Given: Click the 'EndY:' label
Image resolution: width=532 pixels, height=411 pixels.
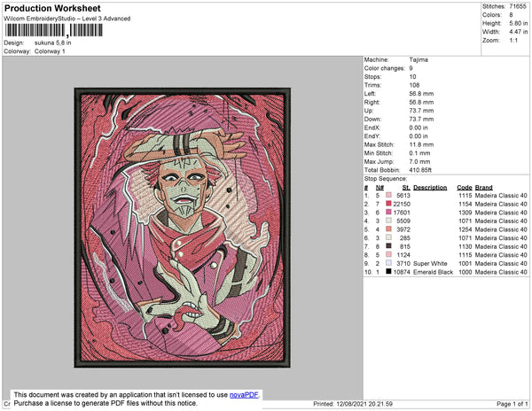Looking at the screenshot, I should click(372, 136).
